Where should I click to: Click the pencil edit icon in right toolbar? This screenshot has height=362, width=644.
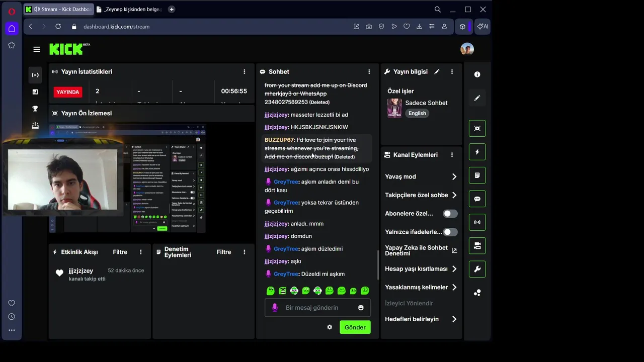(477, 98)
